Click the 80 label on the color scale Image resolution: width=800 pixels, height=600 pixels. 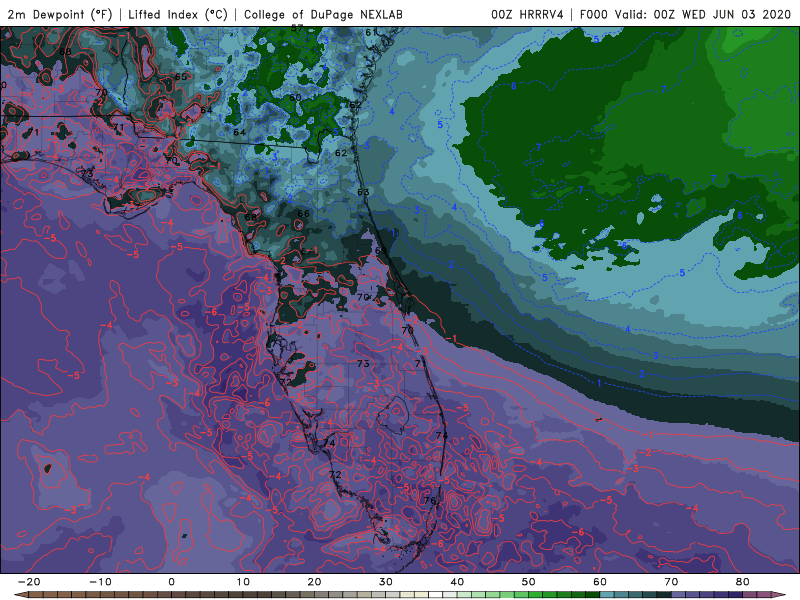coord(743,582)
